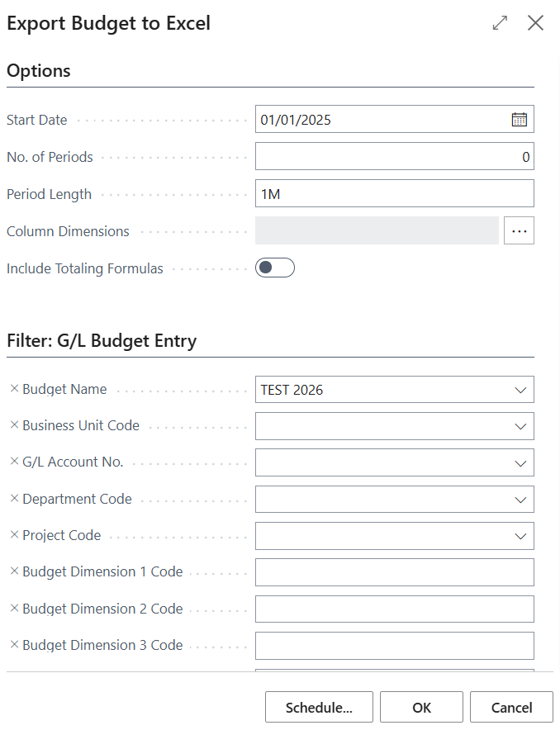Remove the Budget Dimension 1 Code filter
The width and height of the screenshot is (560, 730).
(14, 571)
